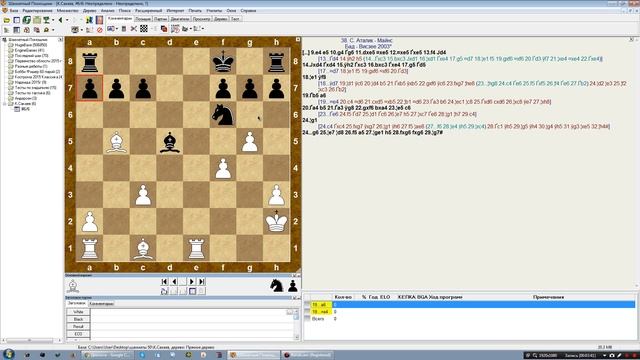Viewport: 640px width, 360px height.
Task: Select HugeBase in the database tree
Action: (31, 45)
